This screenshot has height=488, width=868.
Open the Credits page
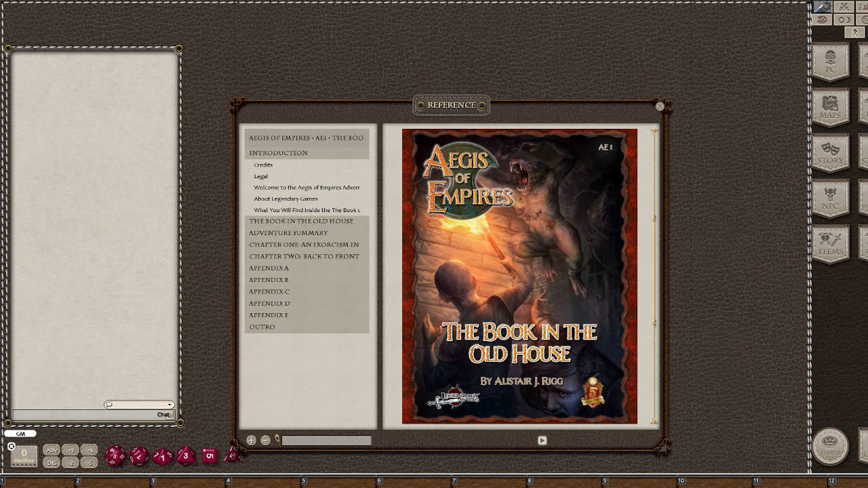pyautogui.click(x=263, y=165)
